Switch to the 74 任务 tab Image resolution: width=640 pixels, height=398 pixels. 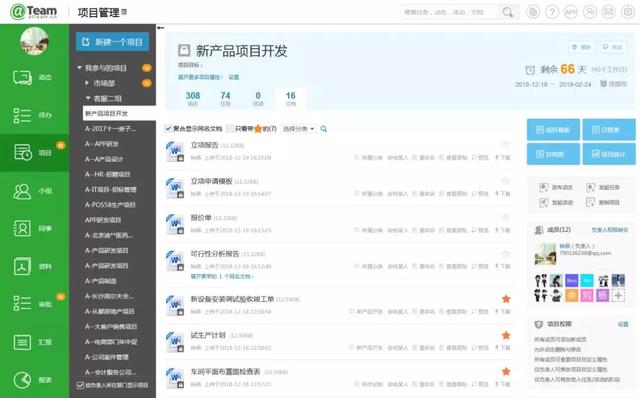[225, 99]
